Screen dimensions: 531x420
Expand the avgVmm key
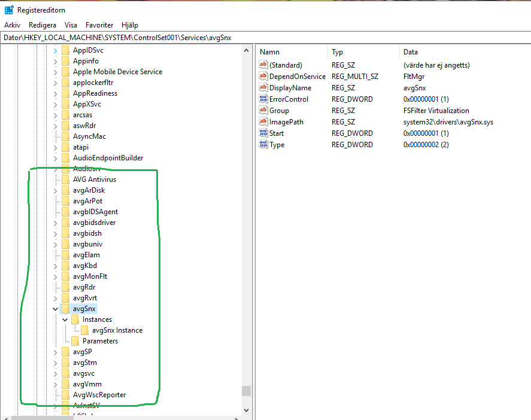pos(55,385)
